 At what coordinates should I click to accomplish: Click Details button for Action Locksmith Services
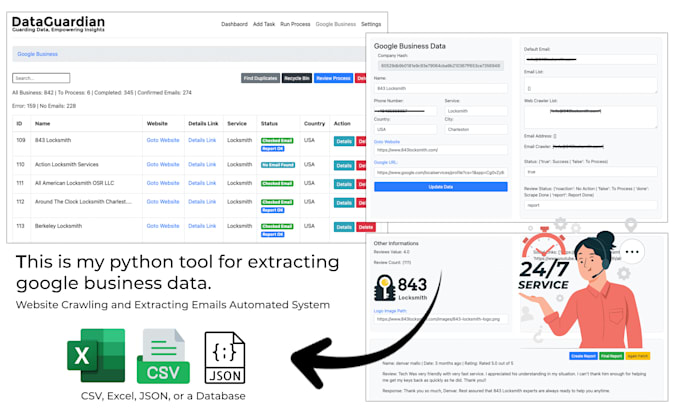click(x=344, y=166)
